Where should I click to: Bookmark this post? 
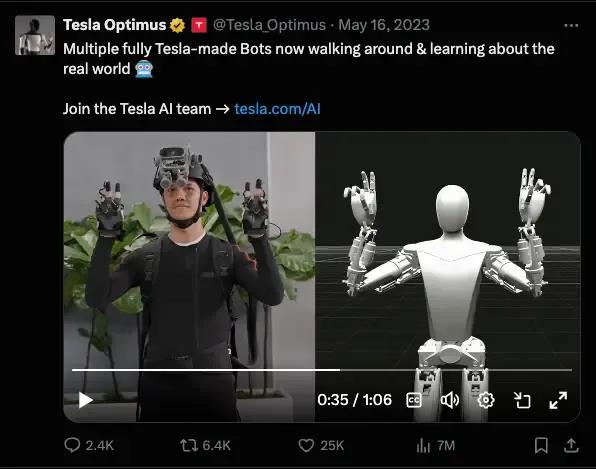coord(541,445)
